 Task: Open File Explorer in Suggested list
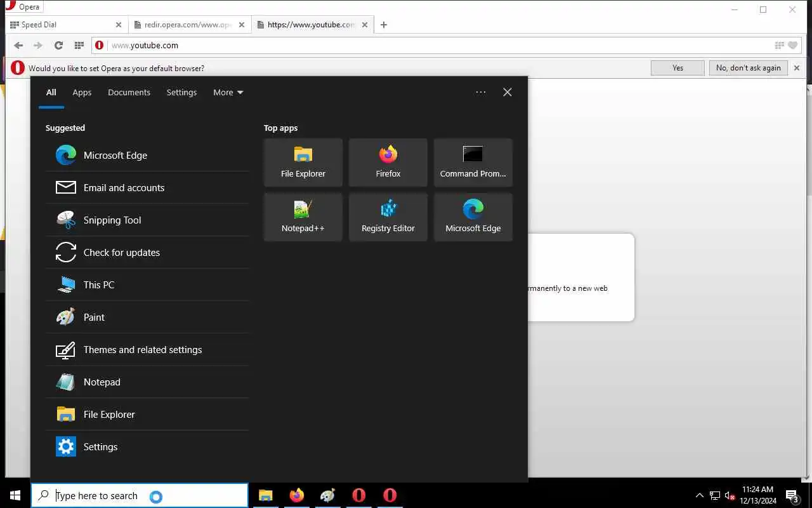pyautogui.click(x=147, y=414)
